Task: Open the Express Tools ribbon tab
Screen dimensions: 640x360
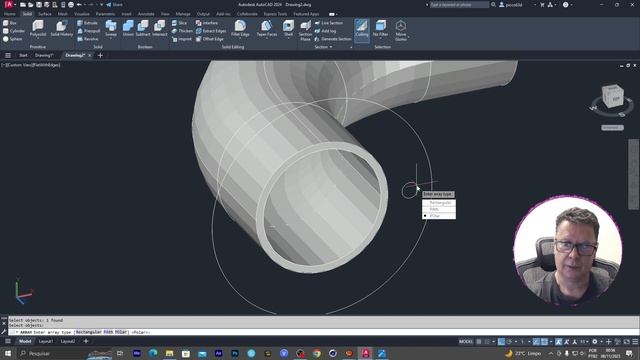Action: [x=275, y=14]
